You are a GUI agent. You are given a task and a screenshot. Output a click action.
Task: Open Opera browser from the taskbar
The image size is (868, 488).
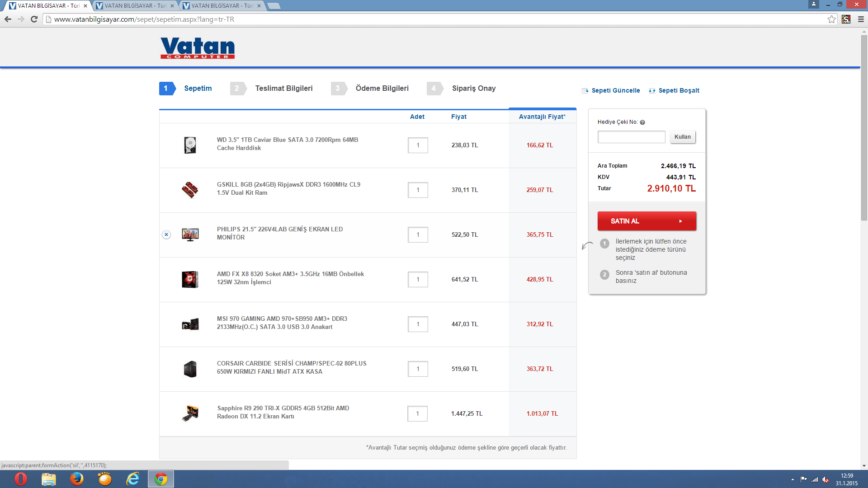[21, 479]
